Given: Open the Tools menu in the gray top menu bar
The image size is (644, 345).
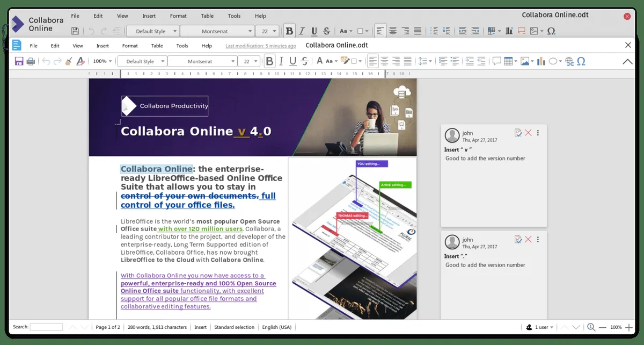Looking at the screenshot, I should pos(234,16).
